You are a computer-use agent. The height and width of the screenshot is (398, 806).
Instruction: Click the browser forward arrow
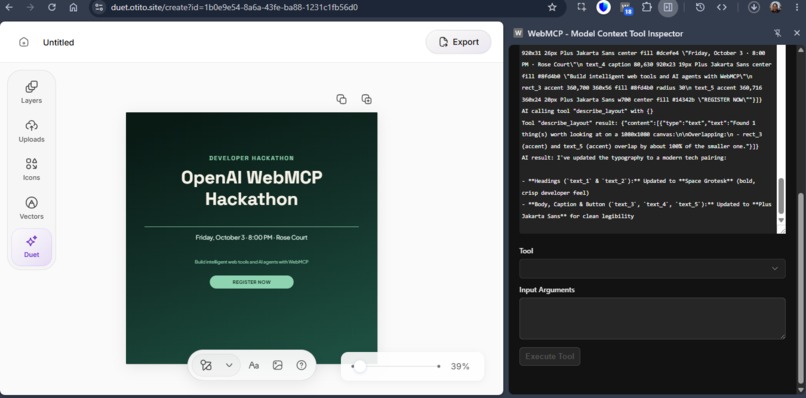30,7
